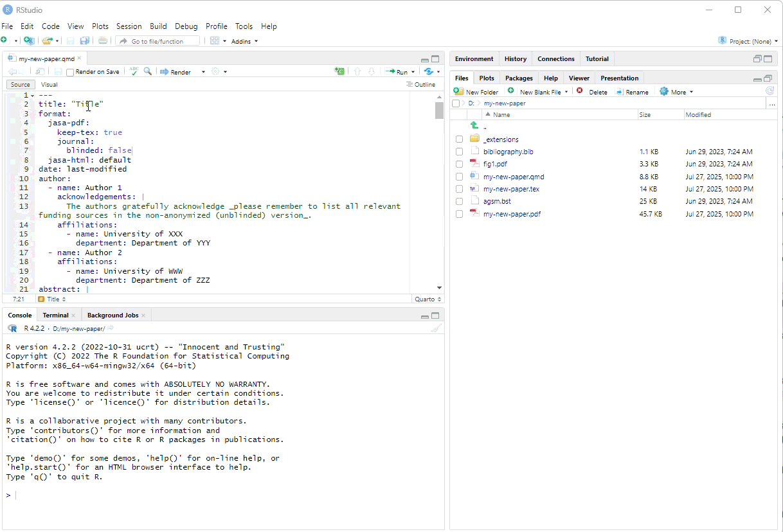Click the clear console broom icon
Viewport: 783px width, 532px height.
click(436, 328)
